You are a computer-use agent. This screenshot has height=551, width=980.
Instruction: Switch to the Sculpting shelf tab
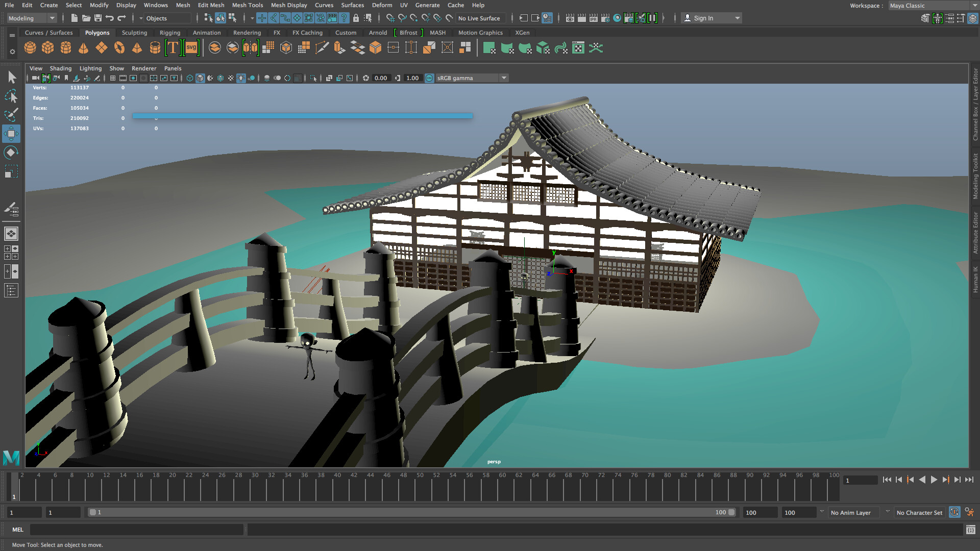point(134,32)
